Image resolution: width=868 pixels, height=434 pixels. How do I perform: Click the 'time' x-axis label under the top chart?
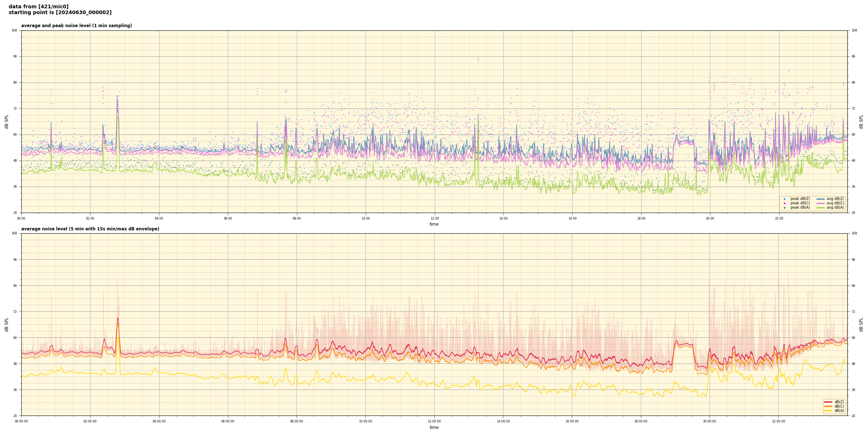tap(434, 224)
